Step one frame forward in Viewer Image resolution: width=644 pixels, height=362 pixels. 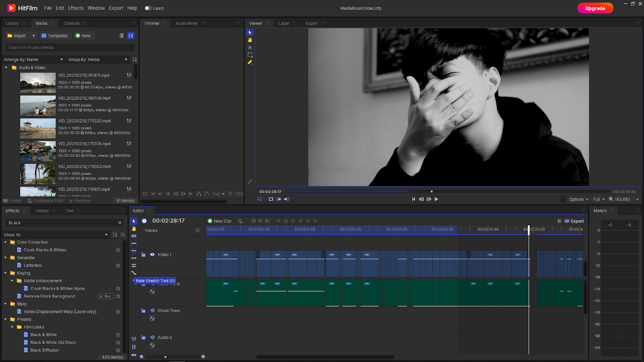pyautogui.click(x=429, y=199)
